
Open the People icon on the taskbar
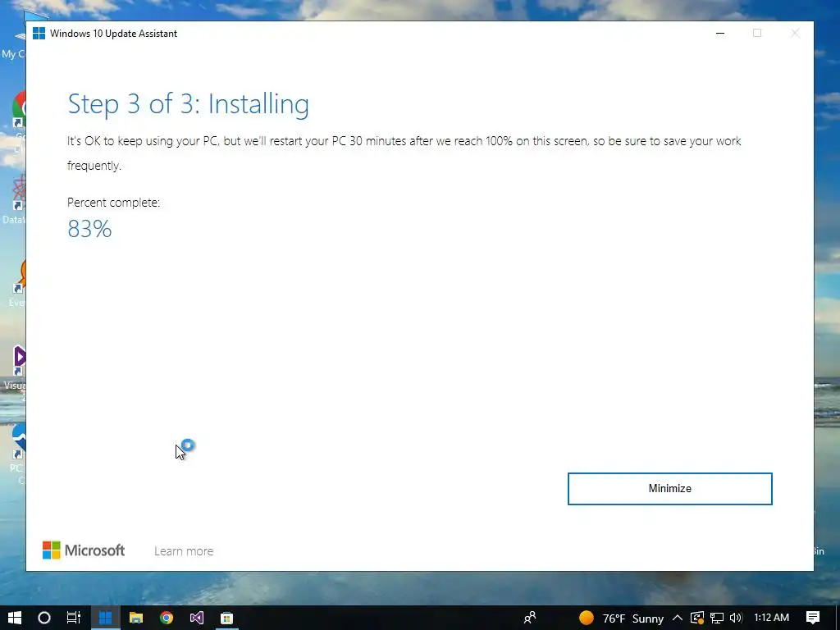coord(530,618)
